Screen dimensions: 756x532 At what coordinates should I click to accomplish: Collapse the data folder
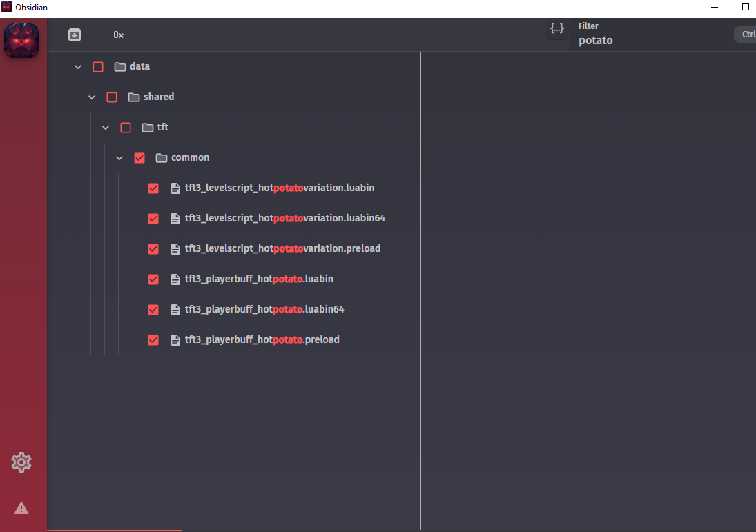(77, 66)
